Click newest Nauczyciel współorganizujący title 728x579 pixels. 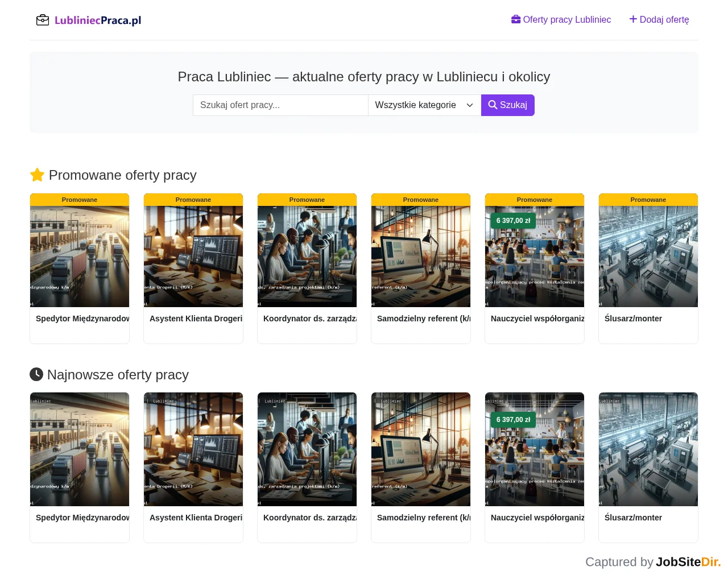[537, 518]
